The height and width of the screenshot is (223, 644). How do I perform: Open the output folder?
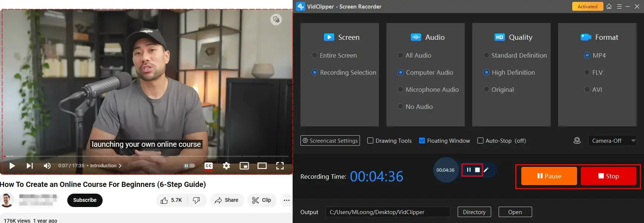515,212
